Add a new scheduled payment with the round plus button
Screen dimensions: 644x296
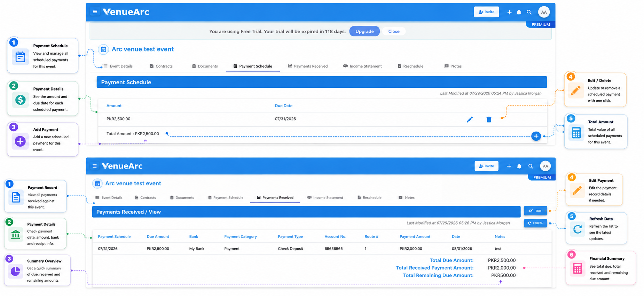click(536, 136)
